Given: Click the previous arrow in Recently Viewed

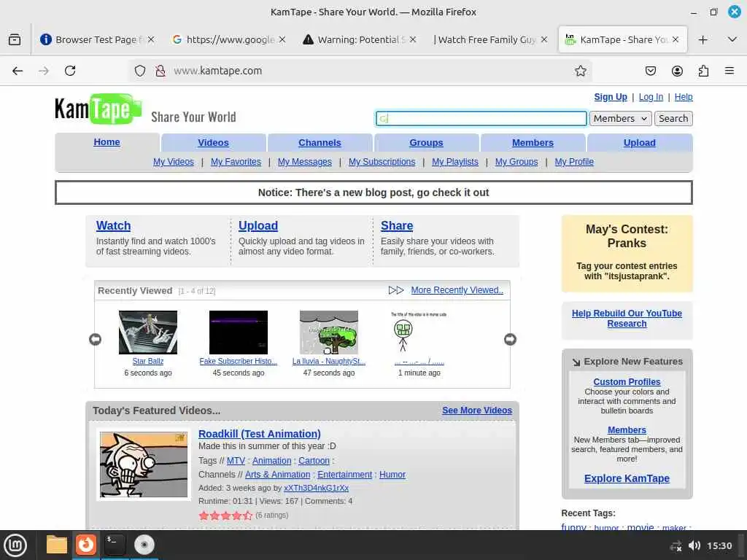Looking at the screenshot, I should click(96, 339).
